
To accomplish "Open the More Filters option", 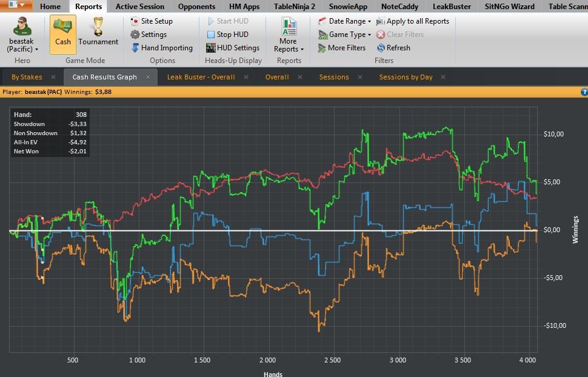I will tap(342, 48).
